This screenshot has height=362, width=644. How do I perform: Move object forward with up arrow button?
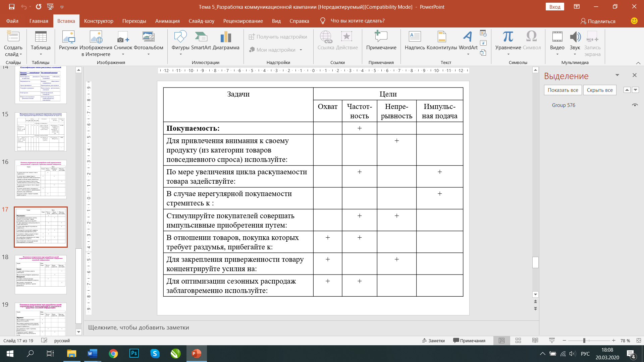click(x=627, y=90)
